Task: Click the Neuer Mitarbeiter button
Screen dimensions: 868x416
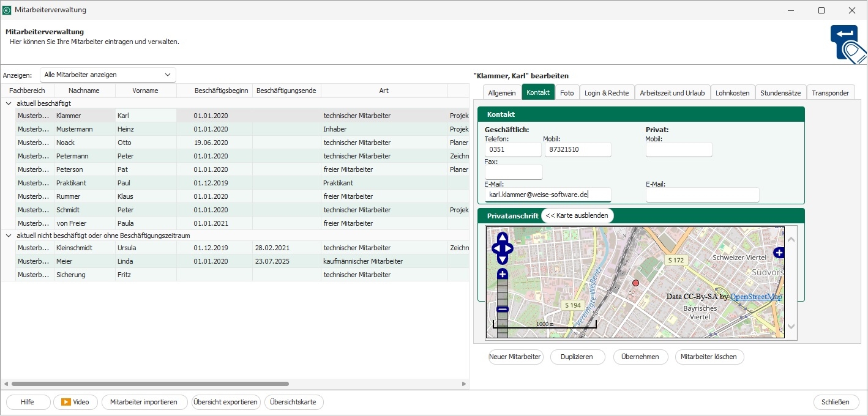Action: (515, 357)
